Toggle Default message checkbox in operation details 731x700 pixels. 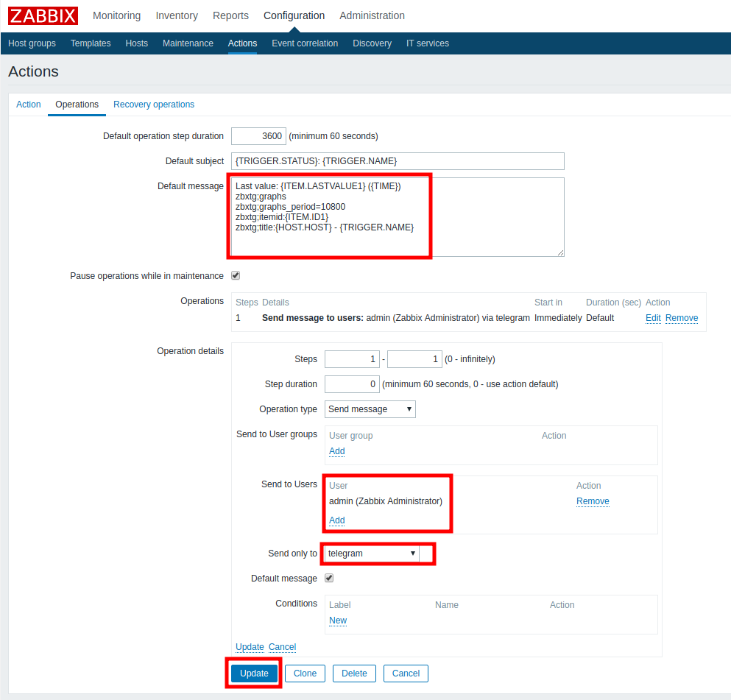coord(329,578)
